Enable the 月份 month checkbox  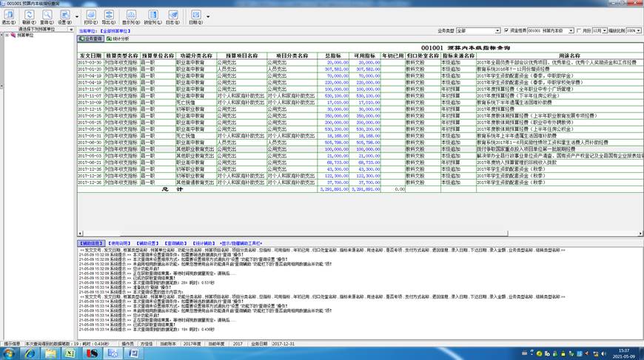[x=578, y=30]
